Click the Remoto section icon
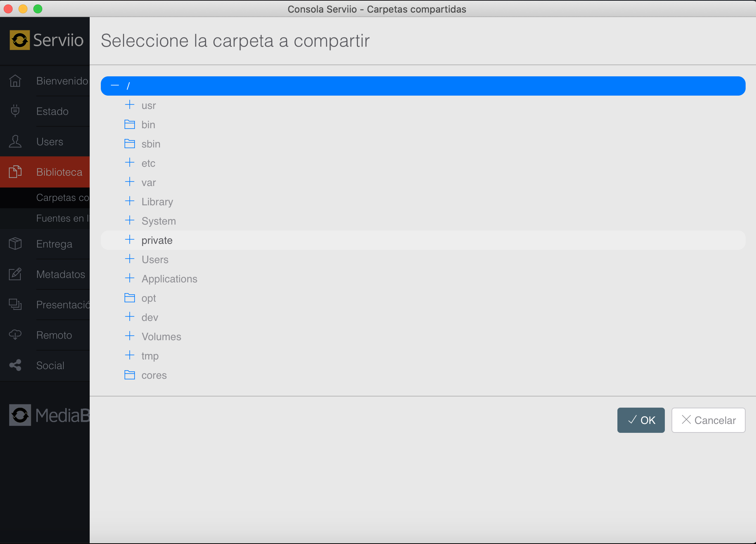The width and height of the screenshot is (756, 544). pyautogui.click(x=15, y=335)
